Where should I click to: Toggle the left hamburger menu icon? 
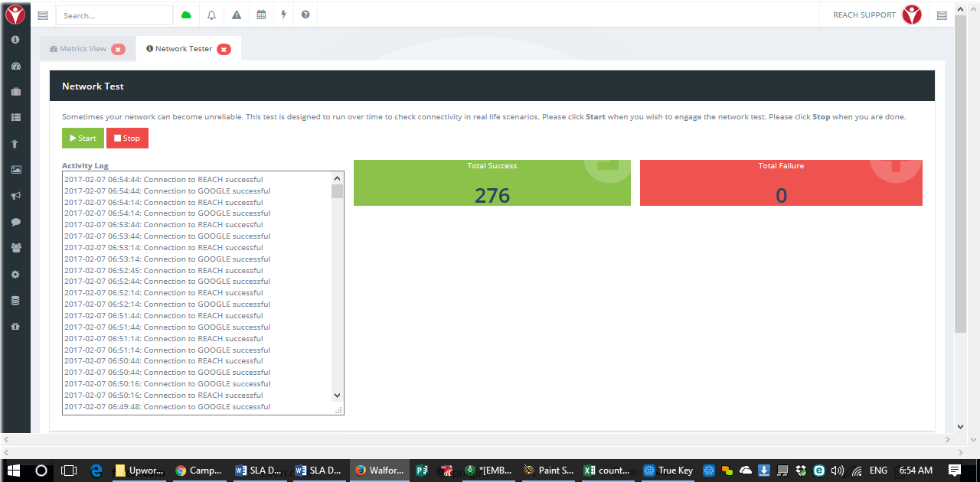[43, 15]
